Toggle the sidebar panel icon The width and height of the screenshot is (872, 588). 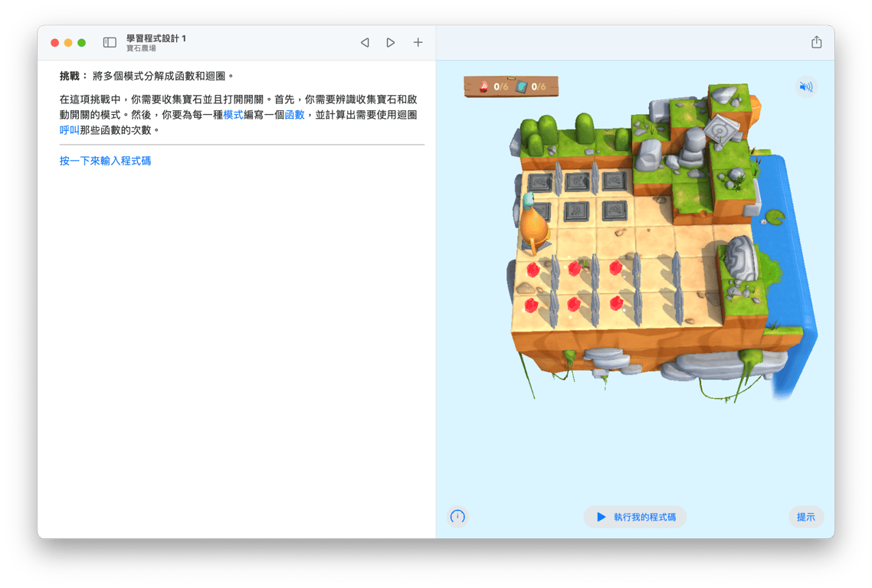(x=110, y=42)
